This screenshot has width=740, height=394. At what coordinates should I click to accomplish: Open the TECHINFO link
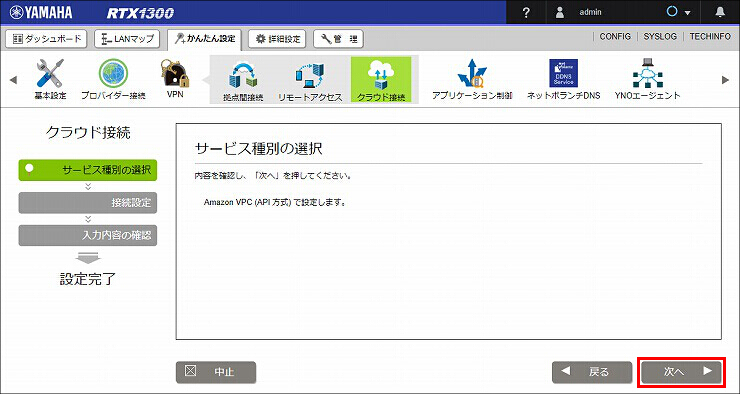[x=710, y=36]
